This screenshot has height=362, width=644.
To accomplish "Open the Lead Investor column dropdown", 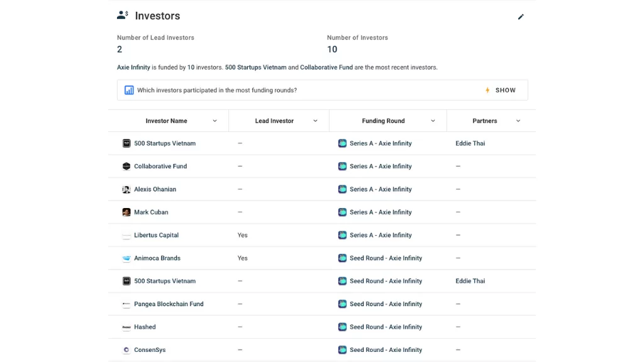I will point(316,121).
